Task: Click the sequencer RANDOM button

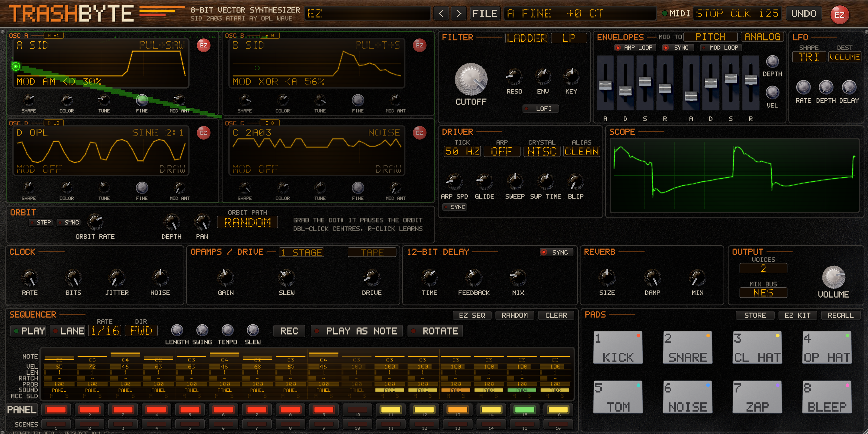Action: click(515, 315)
